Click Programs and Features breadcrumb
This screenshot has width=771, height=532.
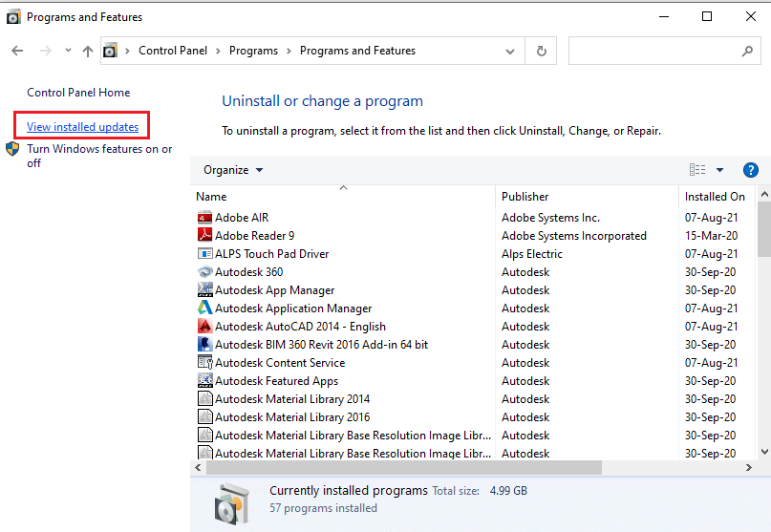coord(357,51)
